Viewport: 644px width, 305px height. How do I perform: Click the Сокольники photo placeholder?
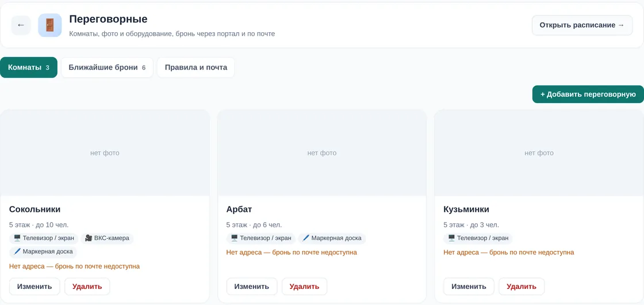[105, 153]
